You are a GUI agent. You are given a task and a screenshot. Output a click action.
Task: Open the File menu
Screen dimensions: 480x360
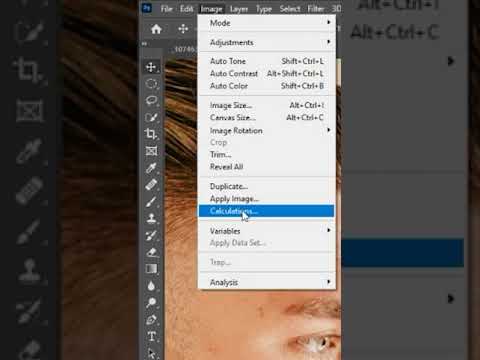(x=166, y=9)
